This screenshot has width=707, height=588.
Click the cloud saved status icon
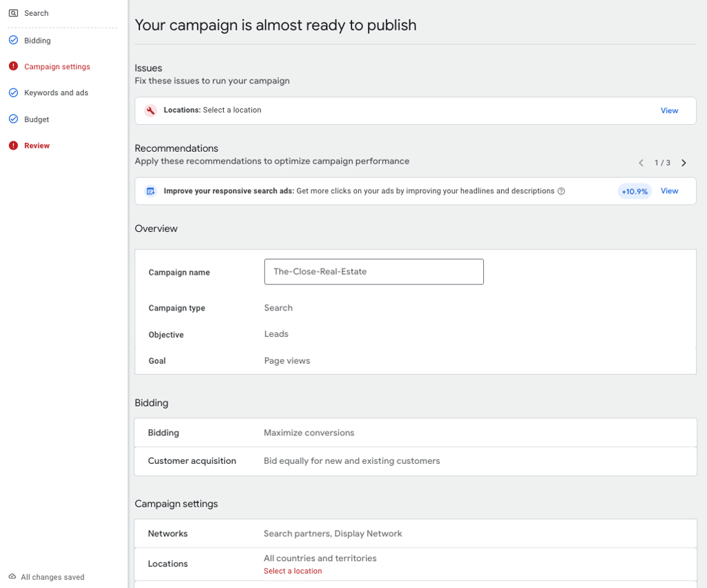(12, 577)
